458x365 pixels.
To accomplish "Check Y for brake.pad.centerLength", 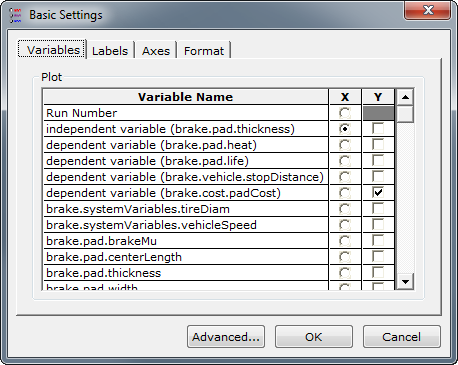I will coord(378,256).
